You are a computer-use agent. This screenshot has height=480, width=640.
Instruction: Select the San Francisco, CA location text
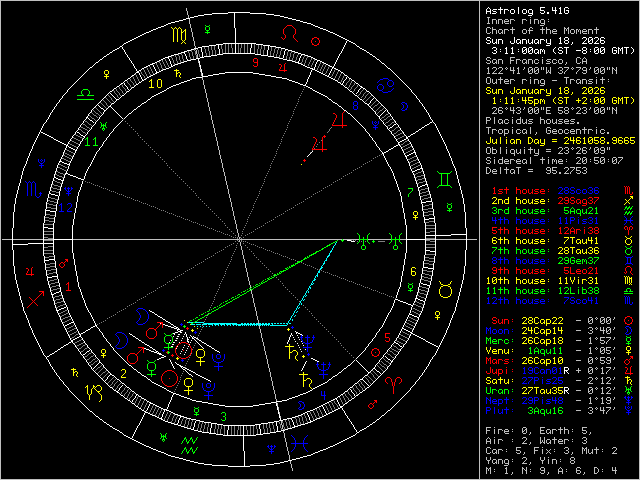point(536,60)
